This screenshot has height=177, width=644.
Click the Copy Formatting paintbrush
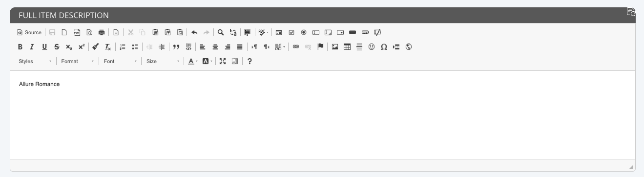pyautogui.click(x=96, y=47)
